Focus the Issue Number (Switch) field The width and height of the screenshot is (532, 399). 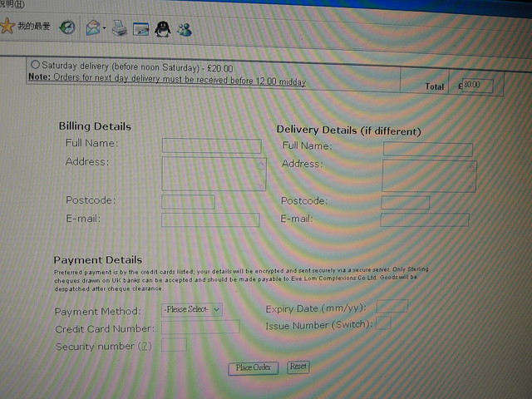point(383,323)
